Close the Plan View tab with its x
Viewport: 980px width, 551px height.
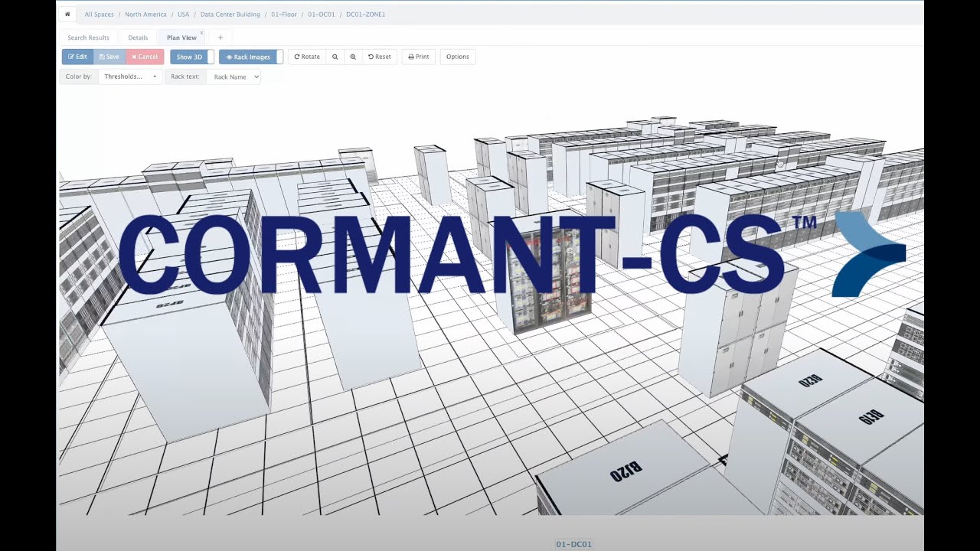pyautogui.click(x=201, y=34)
